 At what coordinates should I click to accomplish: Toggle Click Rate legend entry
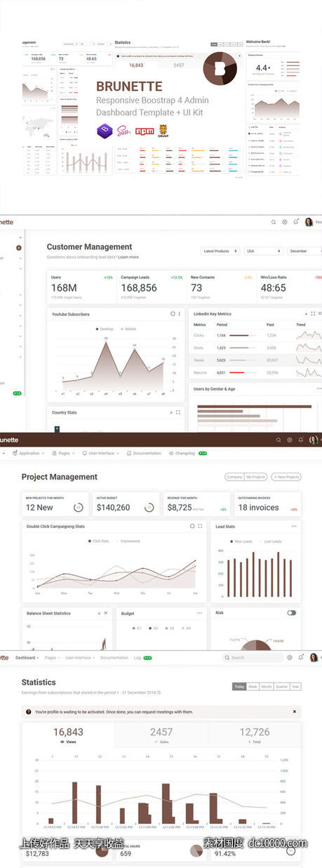tap(98, 541)
